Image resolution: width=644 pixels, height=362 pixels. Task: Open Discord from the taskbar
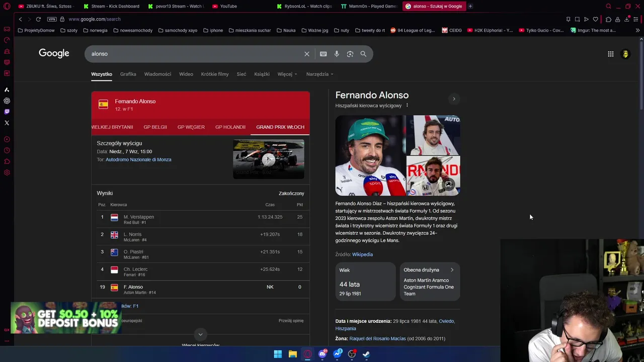(323, 354)
